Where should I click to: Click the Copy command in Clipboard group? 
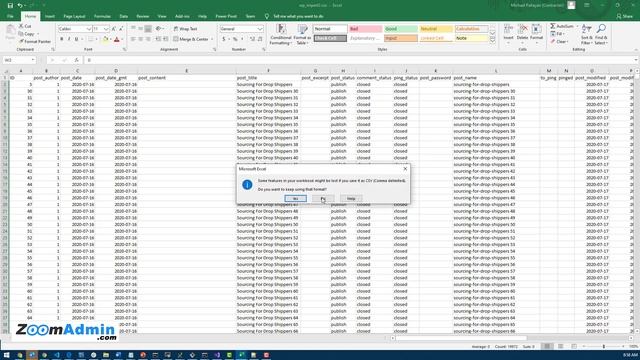pos(28,34)
